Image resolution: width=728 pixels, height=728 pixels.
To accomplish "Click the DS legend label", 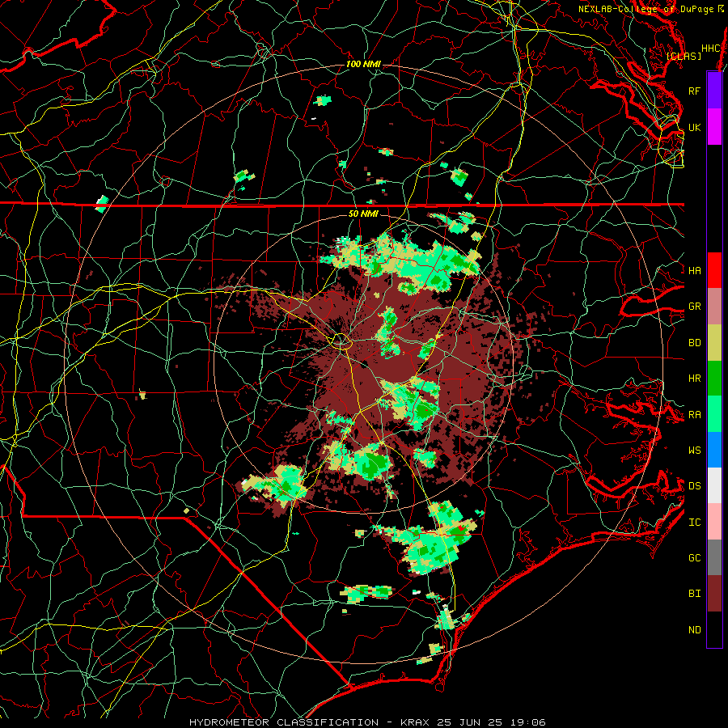I will click(694, 486).
